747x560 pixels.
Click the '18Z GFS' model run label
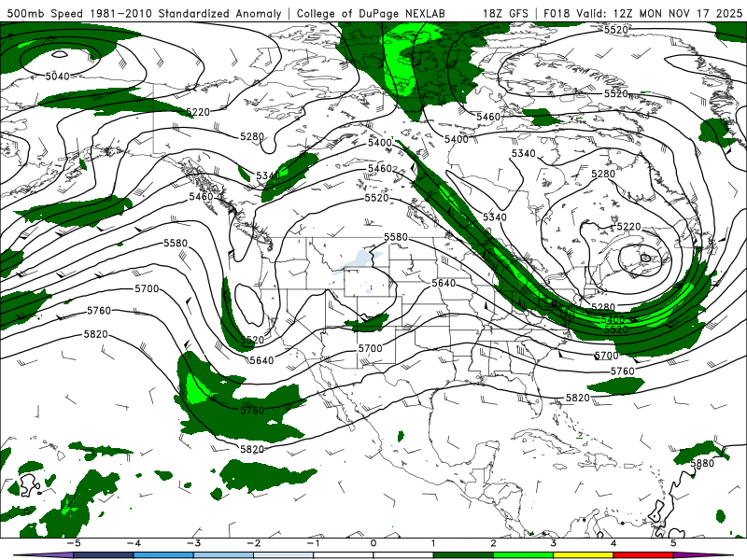point(505,13)
